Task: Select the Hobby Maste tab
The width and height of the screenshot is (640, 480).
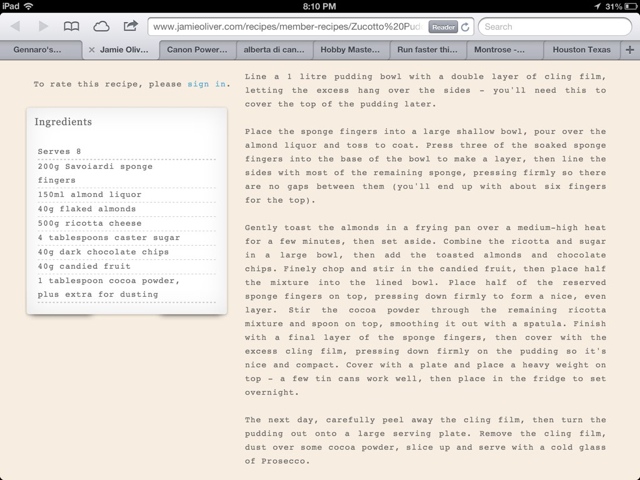Action: point(351,49)
